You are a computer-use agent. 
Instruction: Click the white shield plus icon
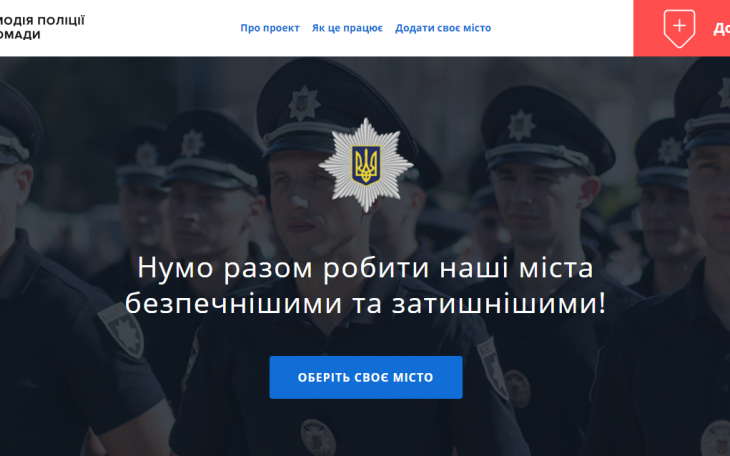679,28
